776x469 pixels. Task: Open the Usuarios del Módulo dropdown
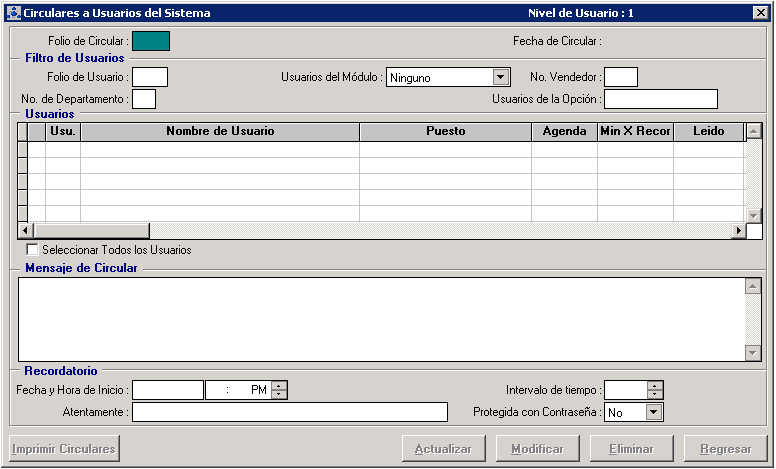pos(501,77)
